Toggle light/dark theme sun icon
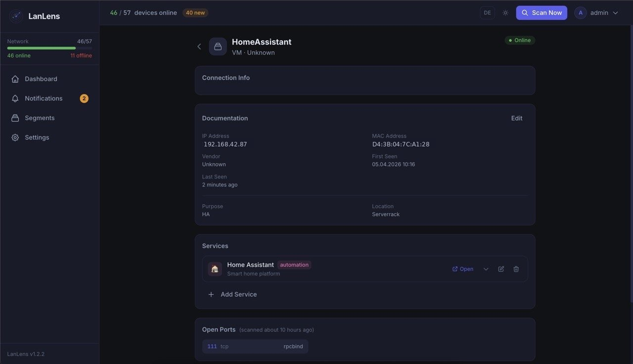Viewport: 633px width, 364px height. [505, 13]
